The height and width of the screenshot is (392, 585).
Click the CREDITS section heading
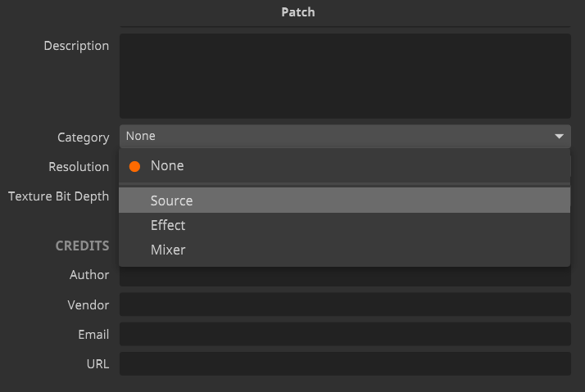[x=83, y=246]
